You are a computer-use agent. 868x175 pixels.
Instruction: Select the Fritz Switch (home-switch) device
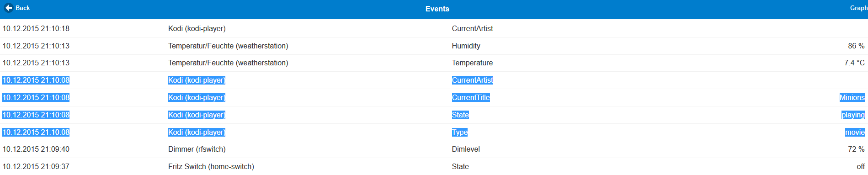point(211,166)
